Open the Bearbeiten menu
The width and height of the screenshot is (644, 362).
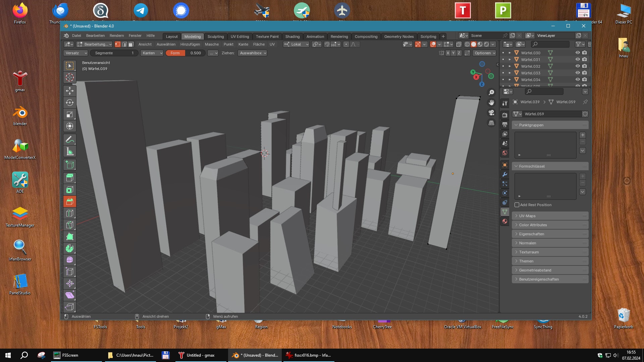tap(95, 36)
